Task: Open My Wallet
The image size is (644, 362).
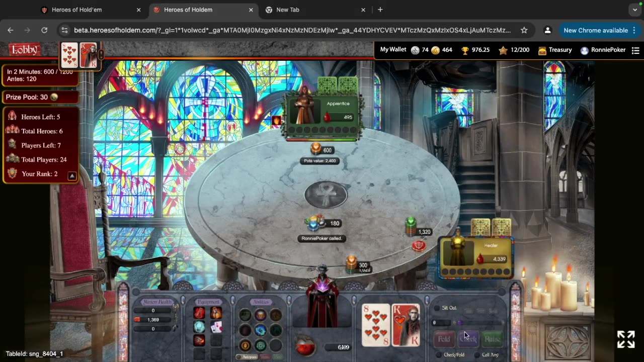Action: click(x=393, y=49)
